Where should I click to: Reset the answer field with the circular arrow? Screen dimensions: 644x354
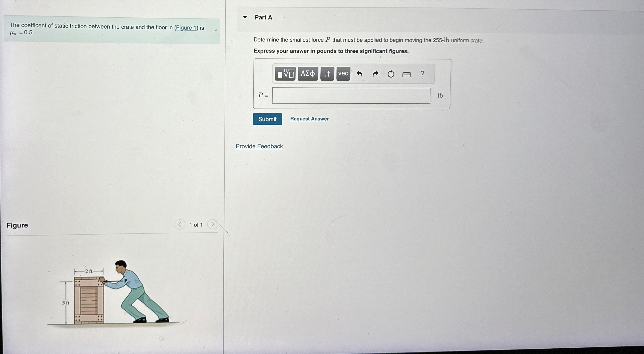(x=391, y=74)
